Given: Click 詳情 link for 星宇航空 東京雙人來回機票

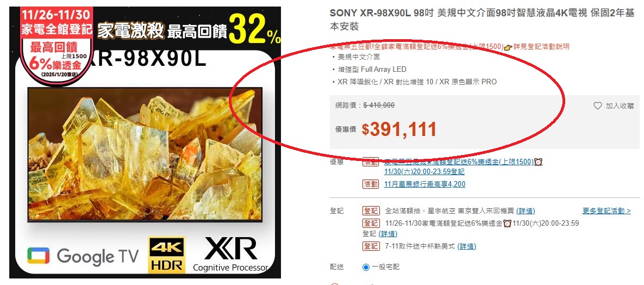Looking at the screenshot, I should click(526, 211).
